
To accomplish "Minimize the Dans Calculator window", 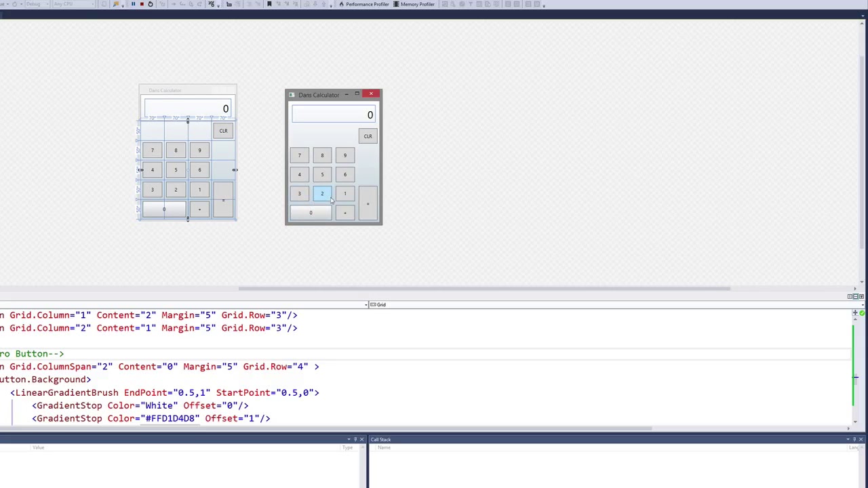I will click(x=347, y=94).
